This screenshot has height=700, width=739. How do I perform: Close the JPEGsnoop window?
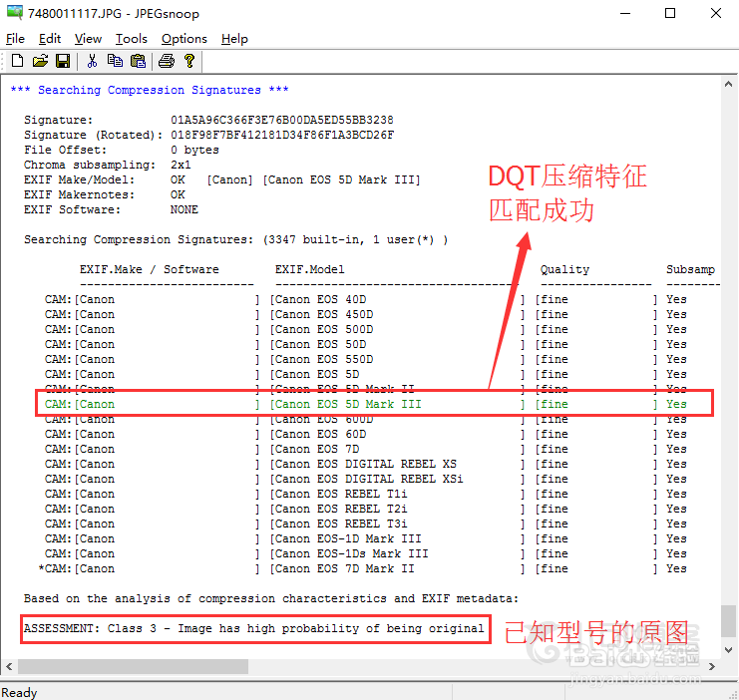(x=715, y=13)
